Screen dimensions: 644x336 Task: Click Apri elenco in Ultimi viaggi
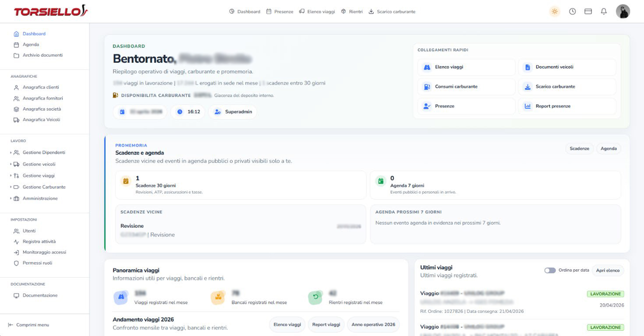point(607,270)
